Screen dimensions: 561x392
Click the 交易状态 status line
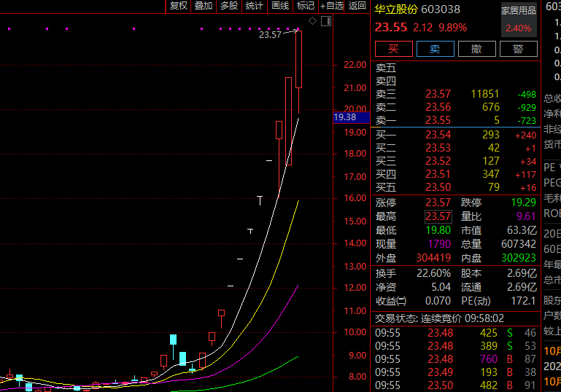click(439, 318)
